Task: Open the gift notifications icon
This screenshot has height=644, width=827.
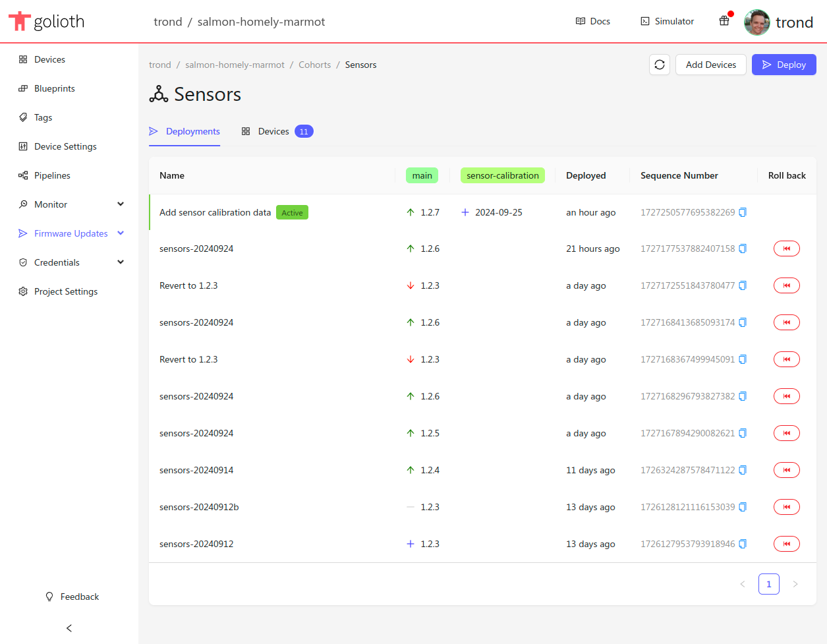Action: [724, 20]
